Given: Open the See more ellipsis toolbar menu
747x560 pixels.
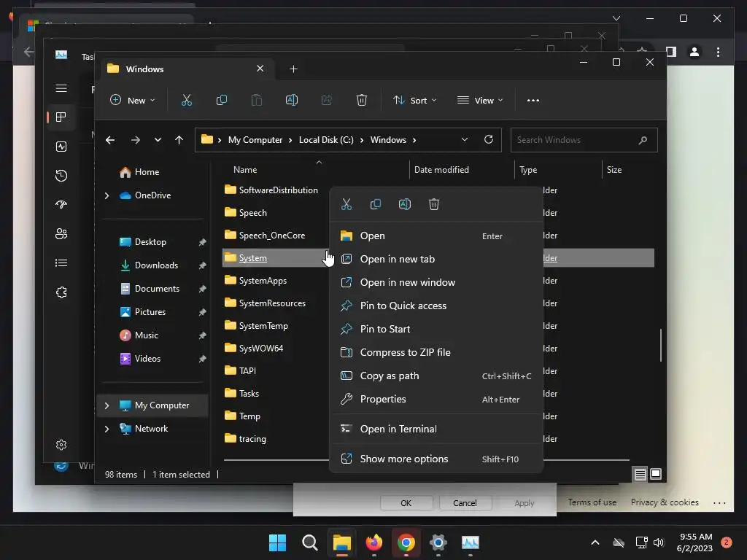Looking at the screenshot, I should [x=533, y=101].
